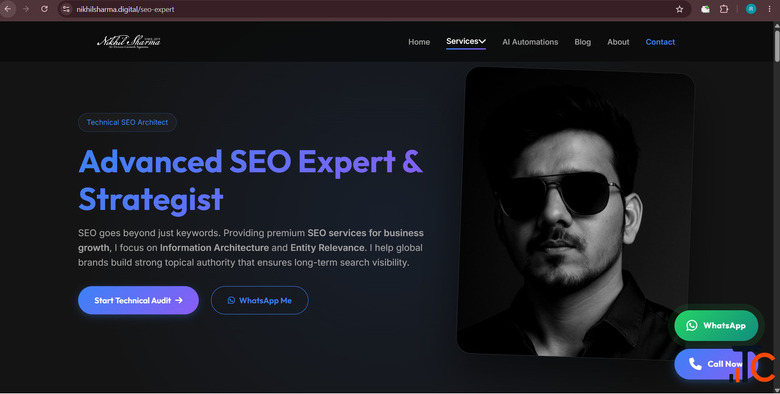Reload the page with the refresh icon
The height and width of the screenshot is (394, 780).
pyautogui.click(x=44, y=9)
